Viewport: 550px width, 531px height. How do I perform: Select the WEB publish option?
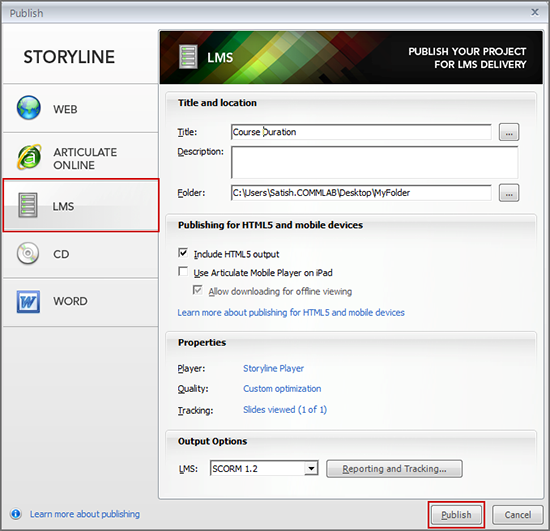pos(81,108)
